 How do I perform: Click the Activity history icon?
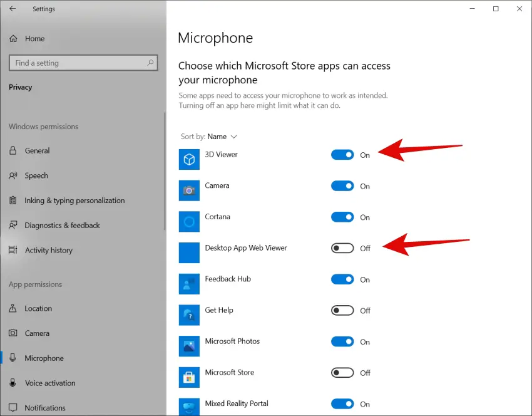tap(13, 250)
